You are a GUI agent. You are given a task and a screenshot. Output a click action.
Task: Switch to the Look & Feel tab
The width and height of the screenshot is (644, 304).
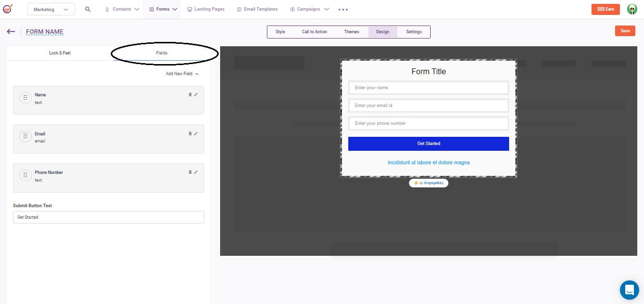60,53
